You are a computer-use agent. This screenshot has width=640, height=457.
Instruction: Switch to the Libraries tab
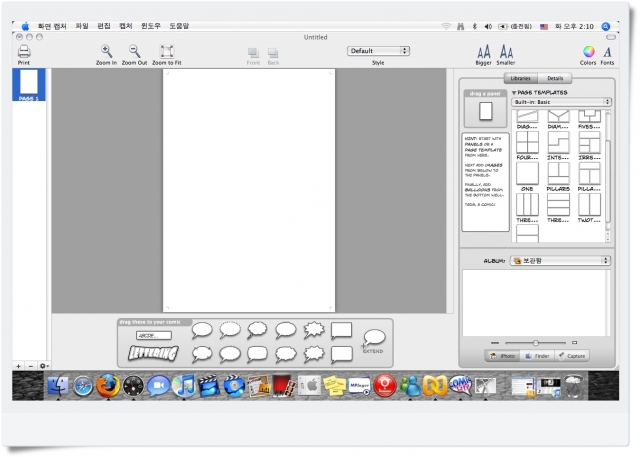520,78
